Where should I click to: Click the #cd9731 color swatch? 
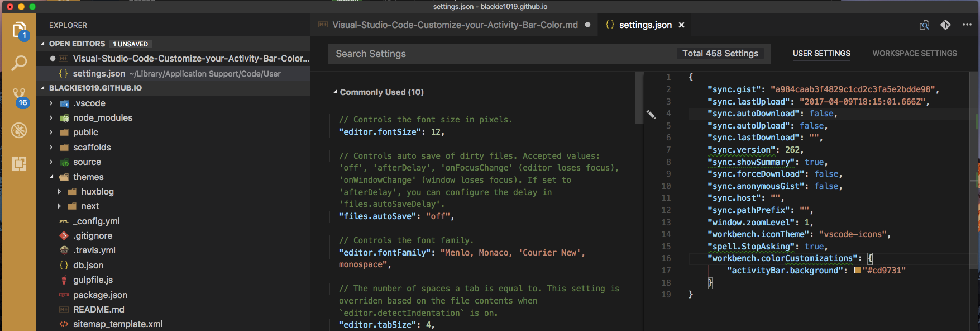(857, 271)
